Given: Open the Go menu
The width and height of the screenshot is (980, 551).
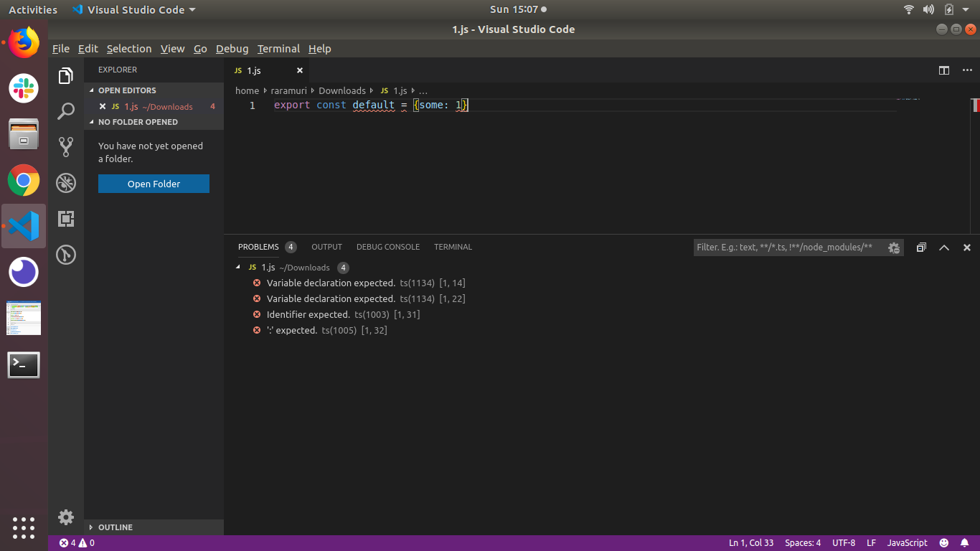Looking at the screenshot, I should tap(200, 49).
